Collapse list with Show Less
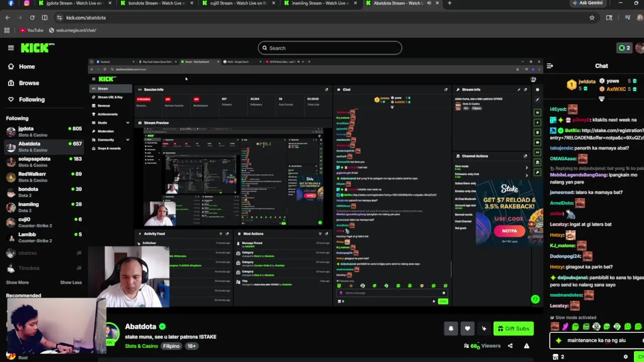Screen dimensions: 644x362 pyautogui.click(x=71, y=283)
